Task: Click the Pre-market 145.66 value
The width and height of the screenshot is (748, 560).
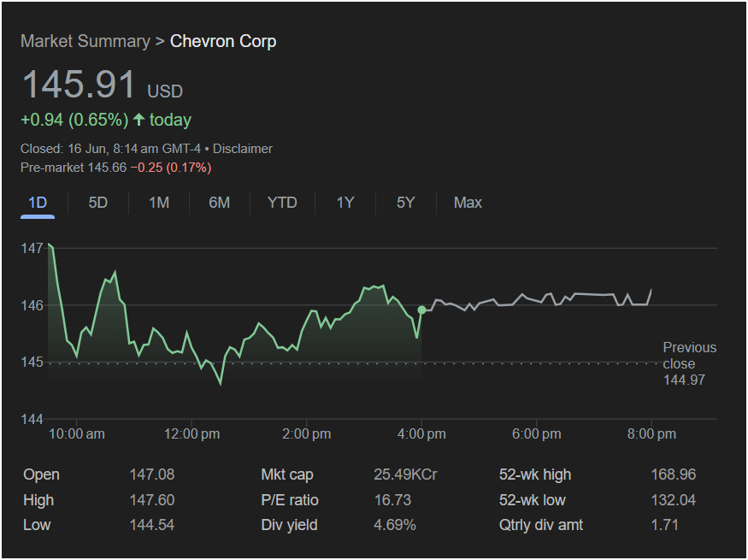Action: (74, 168)
